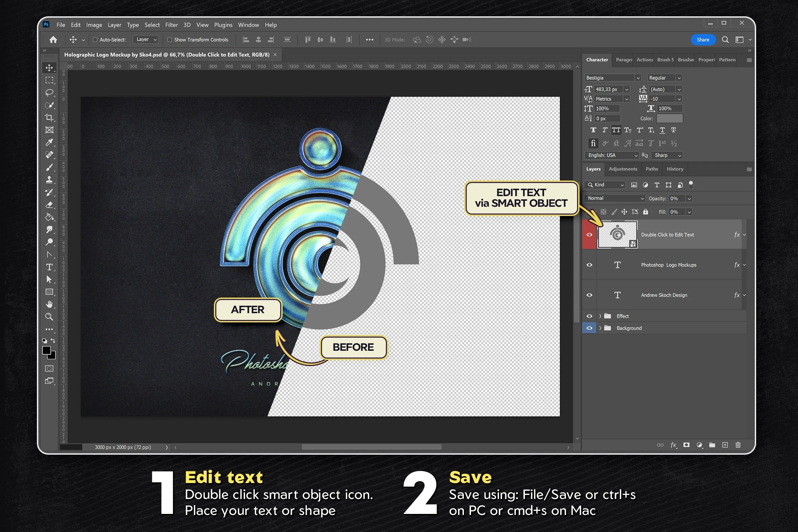This screenshot has width=798, height=532.
Task: Pick the Horizontal Type tool
Action: coord(49,267)
